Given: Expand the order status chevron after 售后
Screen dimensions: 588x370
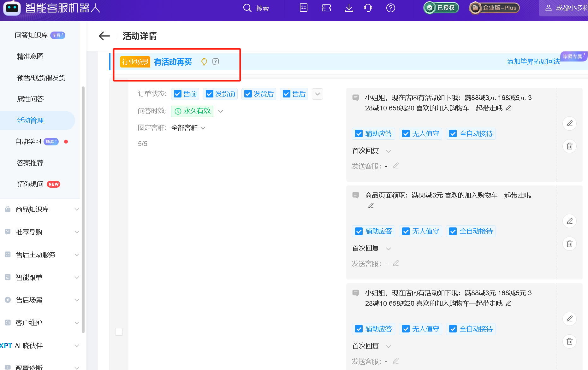Looking at the screenshot, I should (x=318, y=94).
